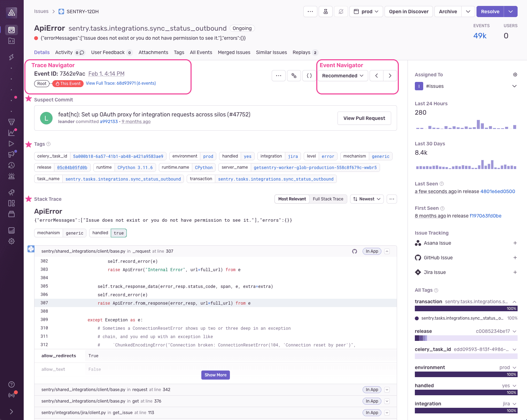The height and width of the screenshot is (420, 527).
Task: Click the Sentry logo in sidebar
Action: 11,13
